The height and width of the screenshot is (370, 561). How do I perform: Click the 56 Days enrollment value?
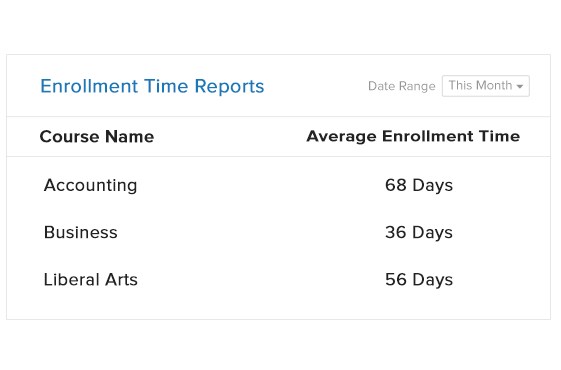pos(419,280)
